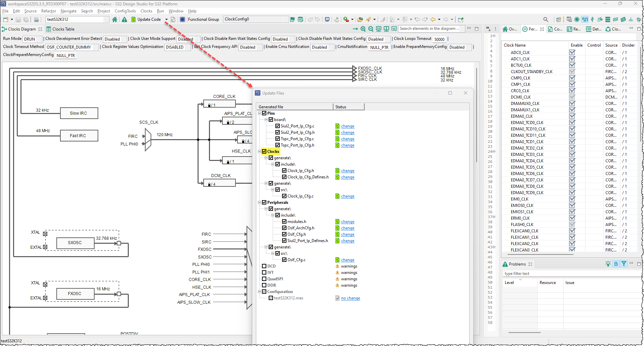Collapse the Clocks tree node

(260, 152)
